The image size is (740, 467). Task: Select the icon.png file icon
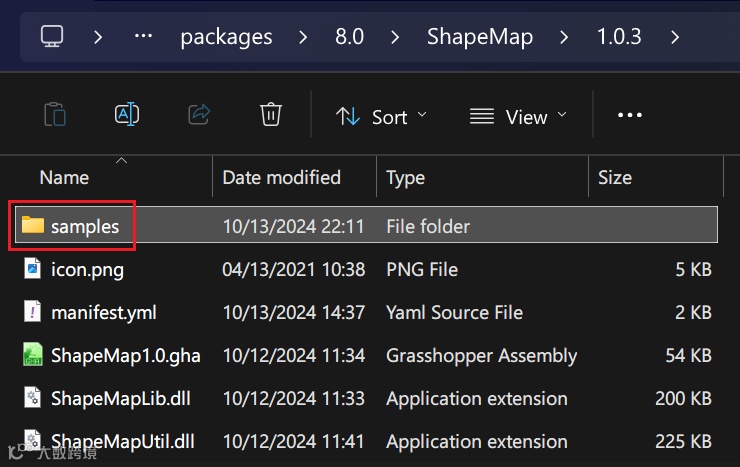33,269
